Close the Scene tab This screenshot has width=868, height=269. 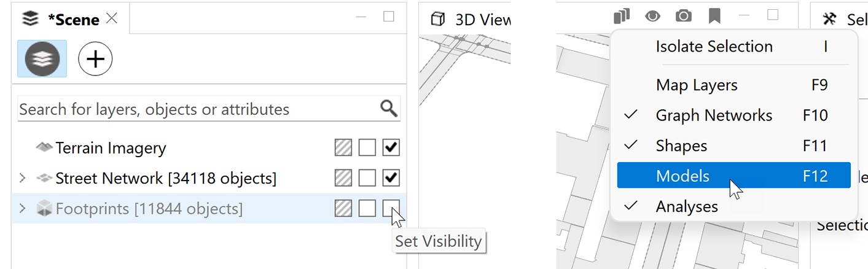[x=112, y=18]
